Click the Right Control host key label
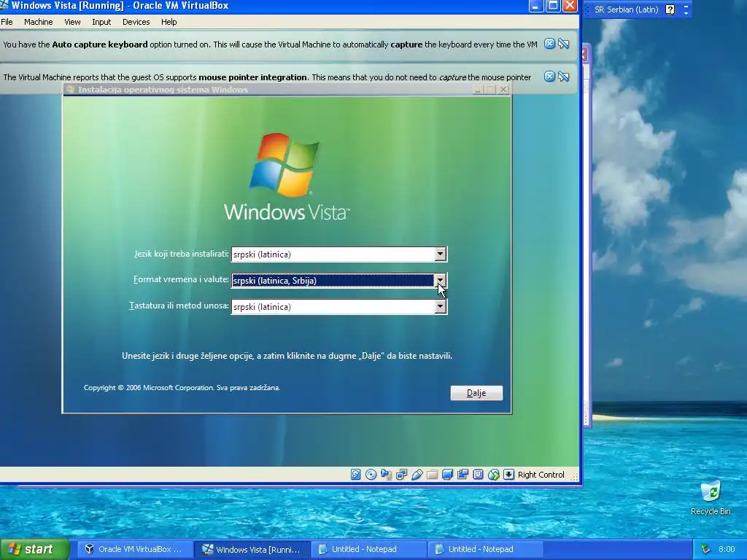This screenshot has width=747, height=560. [x=541, y=475]
